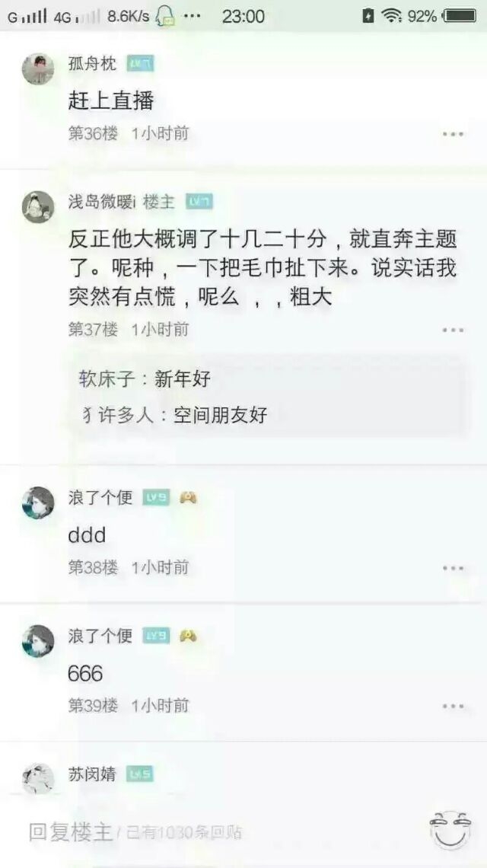Open more options on floor 37 post

click(x=453, y=330)
